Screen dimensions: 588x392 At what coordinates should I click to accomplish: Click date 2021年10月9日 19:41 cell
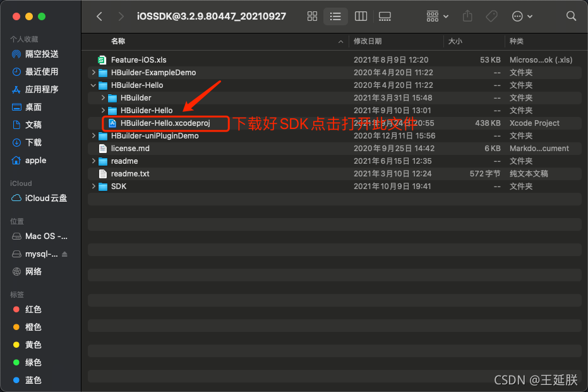click(392, 187)
